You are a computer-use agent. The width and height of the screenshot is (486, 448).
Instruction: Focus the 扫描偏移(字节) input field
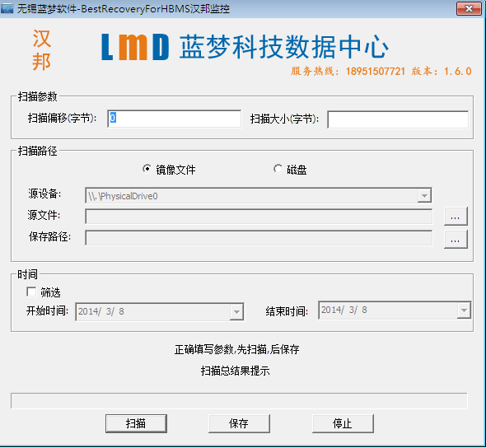tap(174, 119)
